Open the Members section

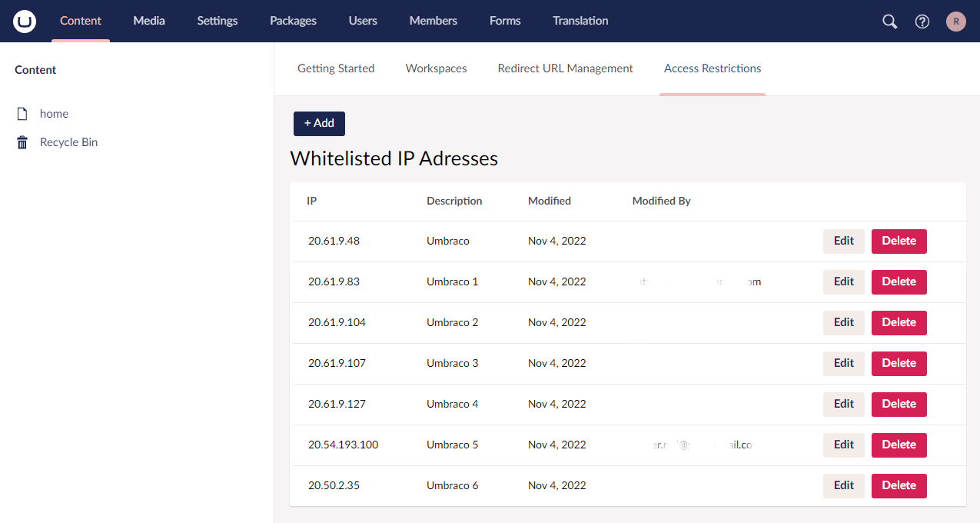click(x=434, y=21)
